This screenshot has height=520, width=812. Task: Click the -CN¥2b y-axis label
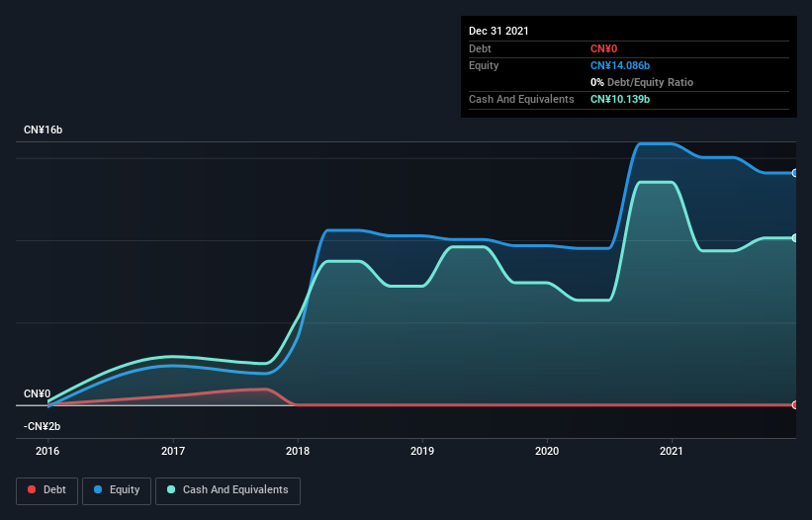(x=42, y=426)
